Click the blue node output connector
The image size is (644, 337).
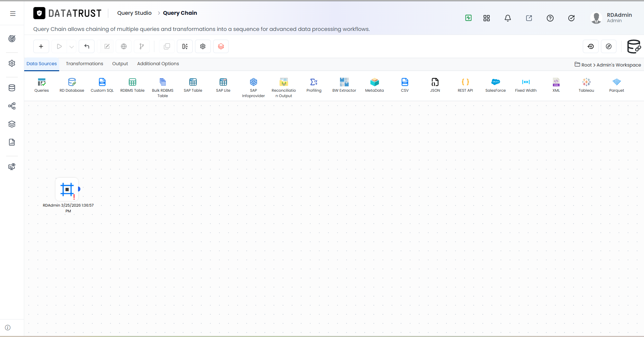click(79, 189)
